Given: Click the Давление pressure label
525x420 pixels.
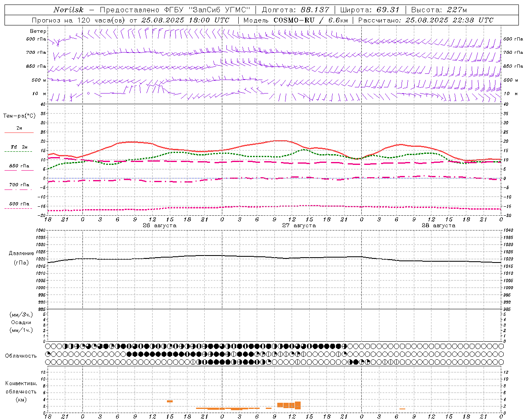Looking at the screenshot, I should [x=21, y=253].
